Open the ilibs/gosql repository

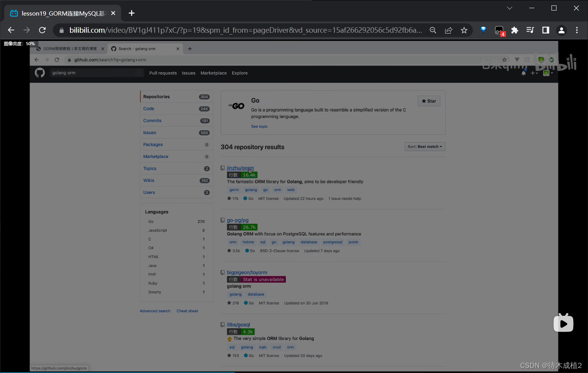[x=238, y=325]
